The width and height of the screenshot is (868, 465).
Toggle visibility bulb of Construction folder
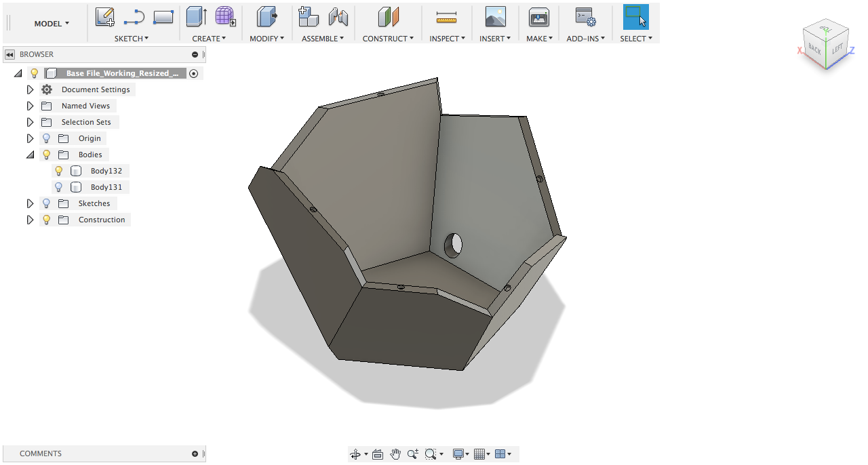(x=47, y=220)
